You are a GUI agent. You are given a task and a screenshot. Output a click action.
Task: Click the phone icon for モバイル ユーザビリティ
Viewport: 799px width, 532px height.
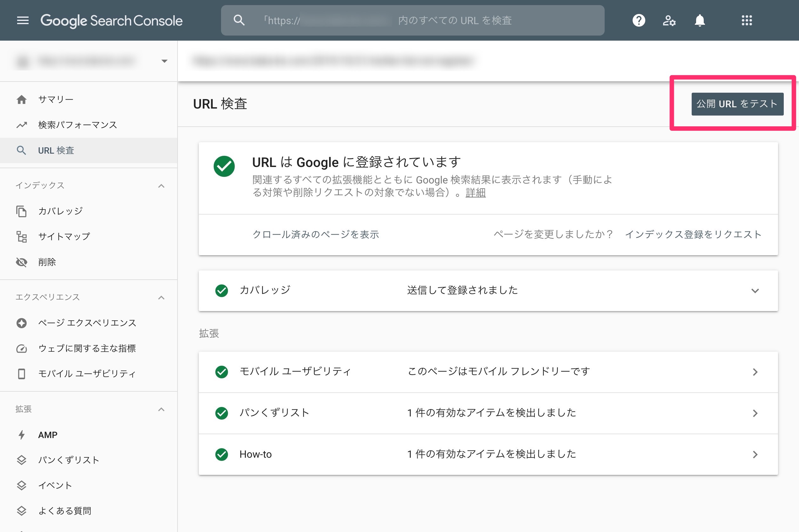click(x=21, y=374)
